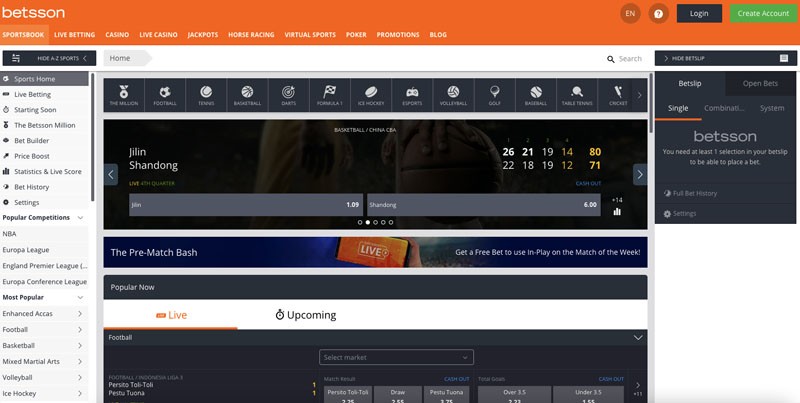Select first carousel dot
This screenshot has height=403, width=800.
360,222
